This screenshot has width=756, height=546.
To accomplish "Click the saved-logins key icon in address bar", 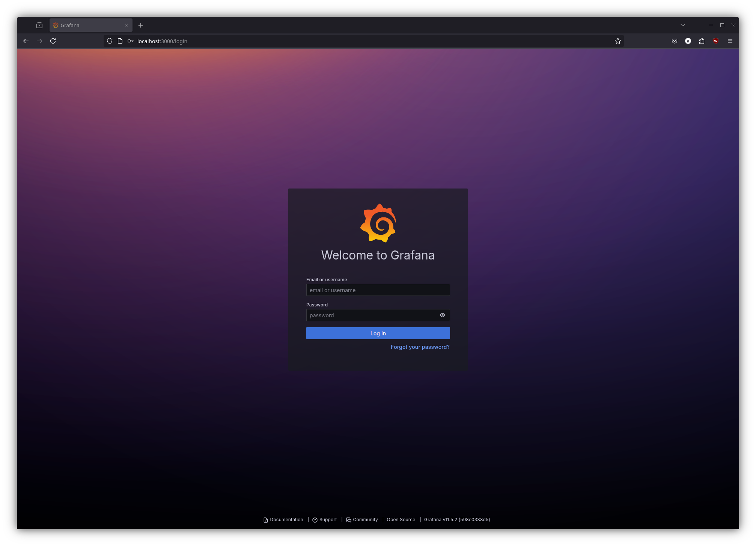I will tap(131, 41).
